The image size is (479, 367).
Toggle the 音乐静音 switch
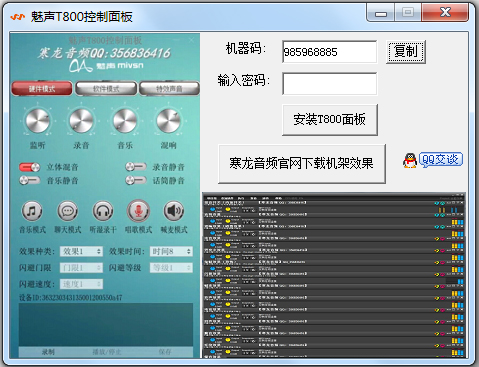click(x=29, y=180)
